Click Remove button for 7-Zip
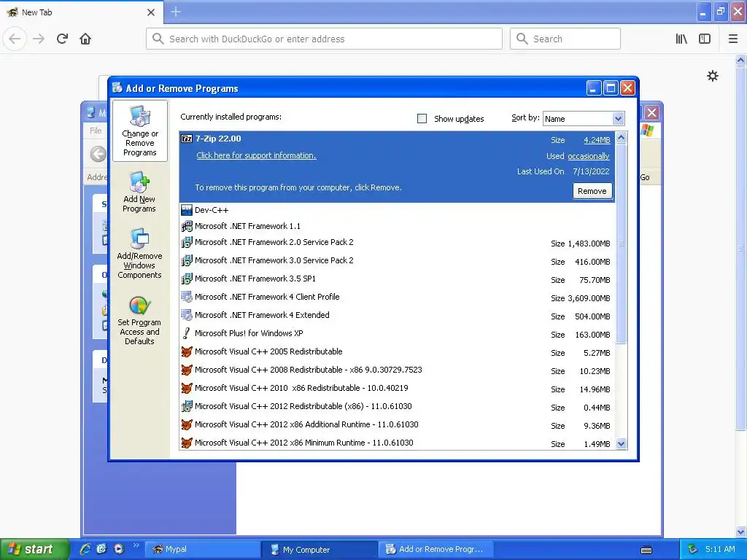This screenshot has height=560, width=747. pos(592,191)
